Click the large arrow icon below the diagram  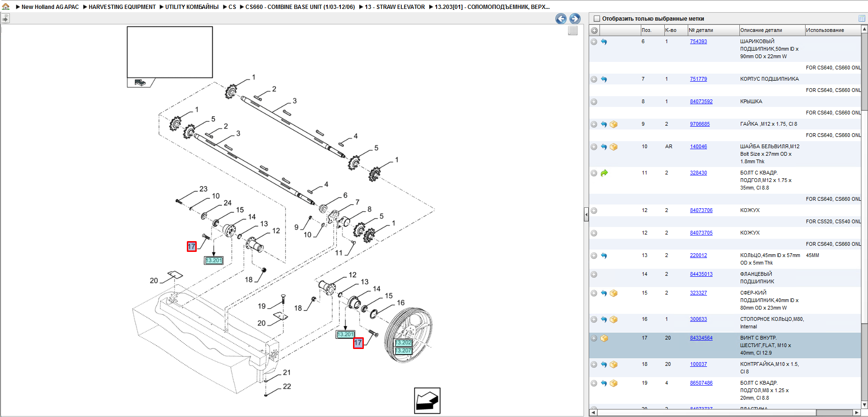(427, 401)
